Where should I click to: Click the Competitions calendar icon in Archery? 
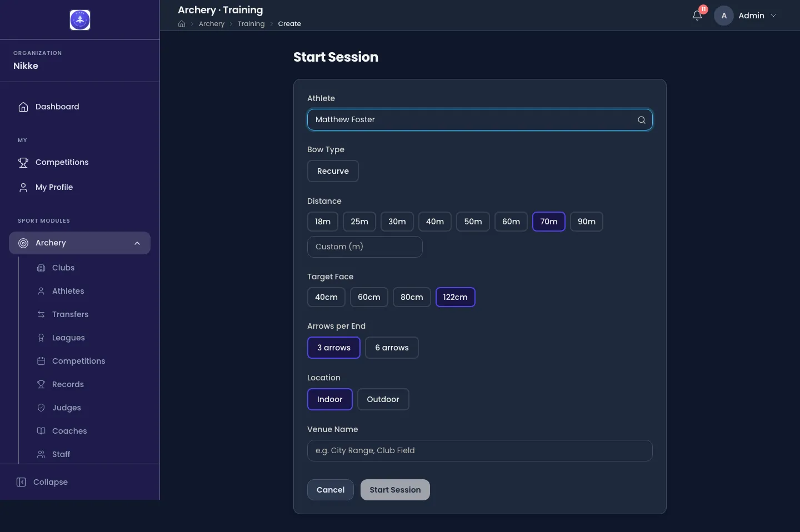[x=41, y=361]
